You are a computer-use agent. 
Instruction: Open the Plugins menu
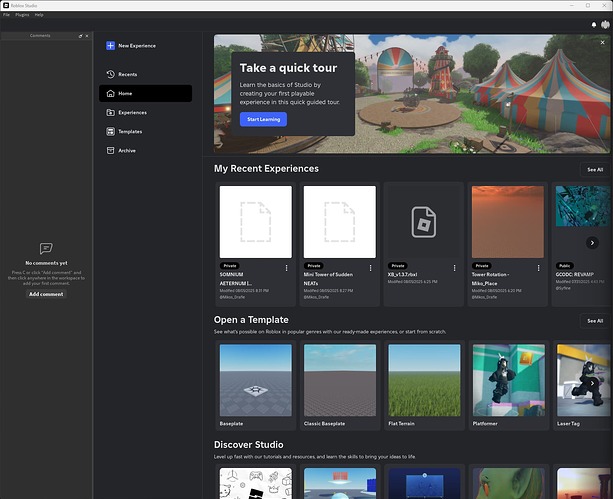[x=22, y=14]
